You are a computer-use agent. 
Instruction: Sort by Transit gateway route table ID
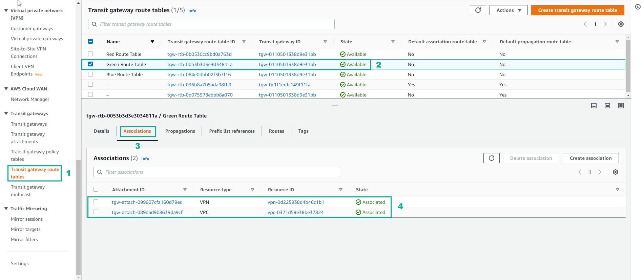point(244,42)
